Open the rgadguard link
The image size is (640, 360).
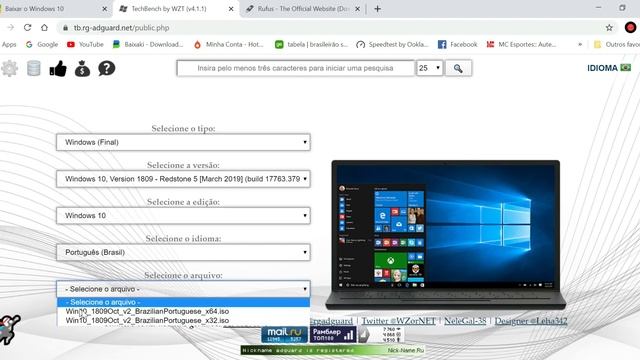tap(331, 321)
